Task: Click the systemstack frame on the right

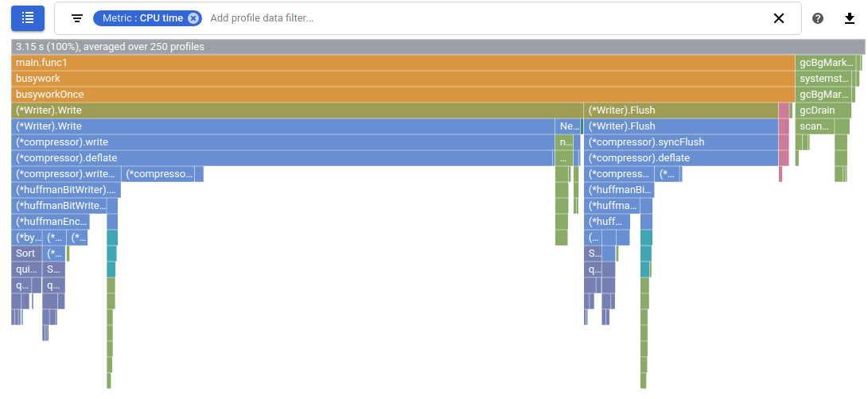Action: 823,79
